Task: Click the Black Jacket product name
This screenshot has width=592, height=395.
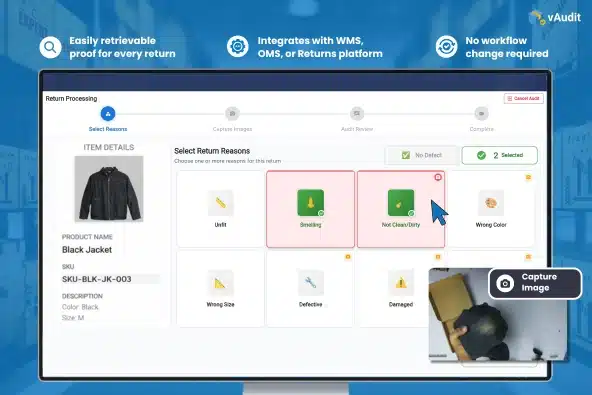Action: click(x=87, y=250)
